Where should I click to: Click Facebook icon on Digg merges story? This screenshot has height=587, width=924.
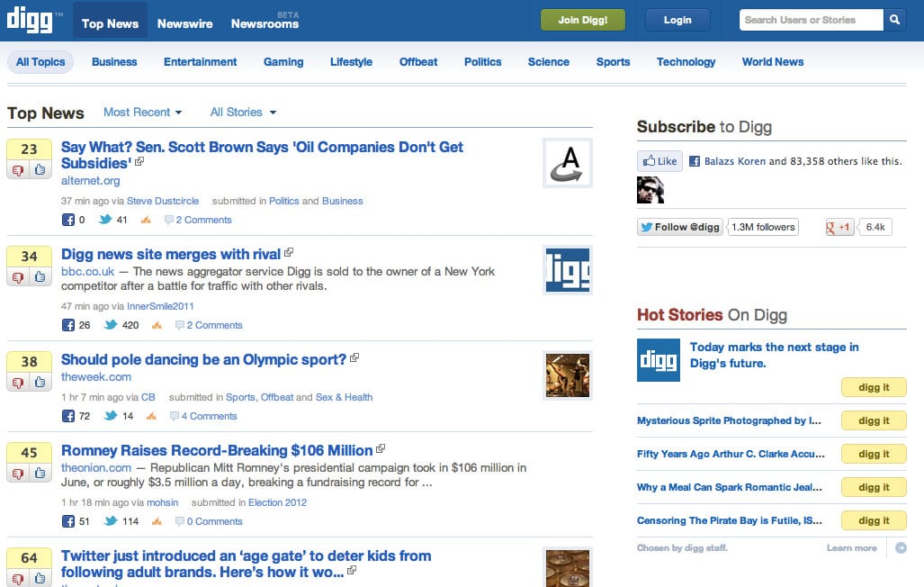click(x=68, y=325)
